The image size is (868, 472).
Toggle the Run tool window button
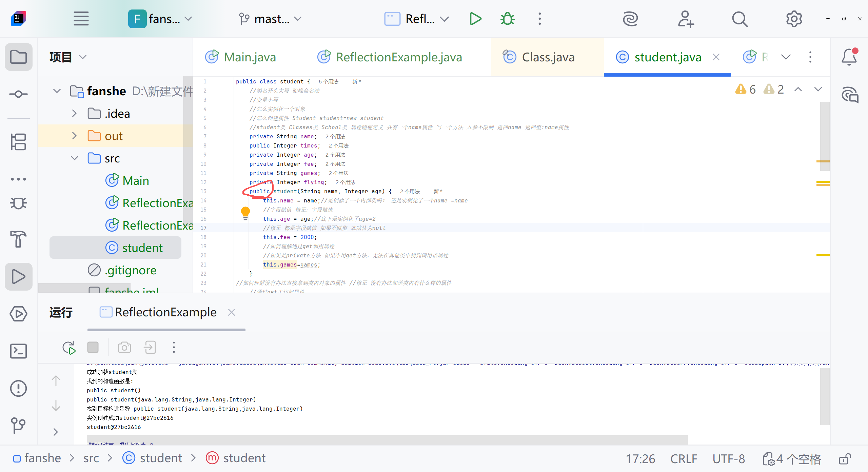pyautogui.click(x=18, y=276)
